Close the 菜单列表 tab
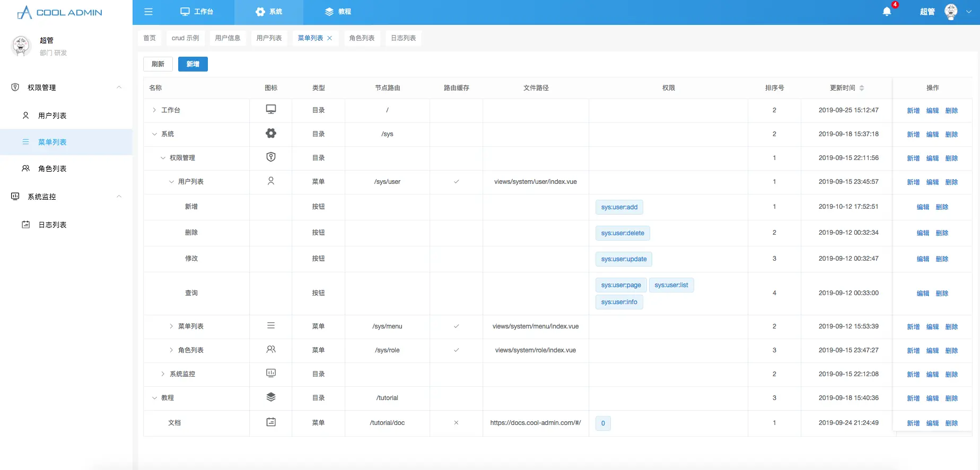This screenshot has height=470, width=980. (x=329, y=38)
